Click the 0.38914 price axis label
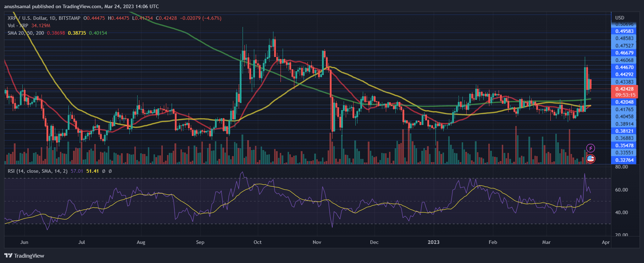 (624, 124)
